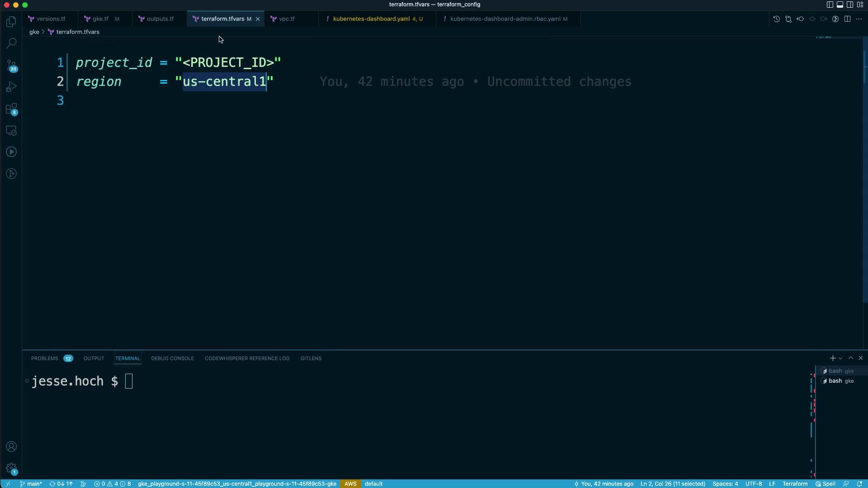
Task: Open the new terminal launch profile dropdown
Action: 840,358
